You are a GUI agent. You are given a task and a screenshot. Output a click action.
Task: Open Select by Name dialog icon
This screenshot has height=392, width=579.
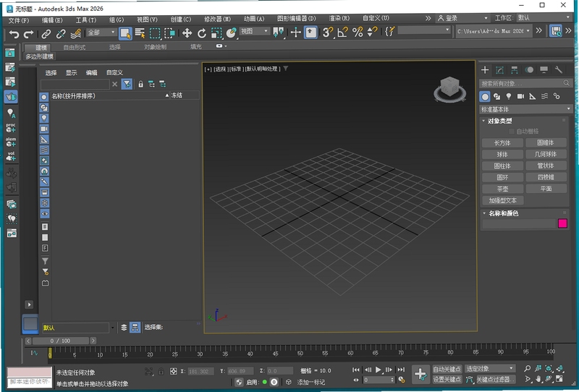(x=140, y=33)
